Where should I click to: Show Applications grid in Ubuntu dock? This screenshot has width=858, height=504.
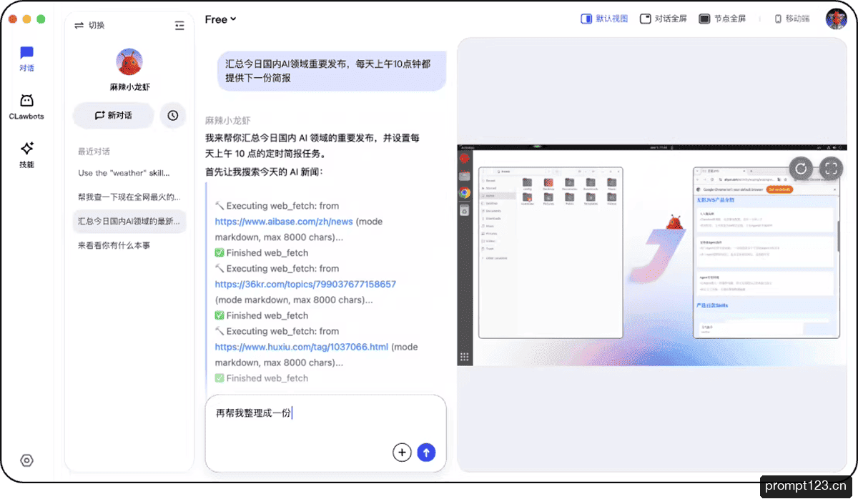pyautogui.click(x=464, y=357)
